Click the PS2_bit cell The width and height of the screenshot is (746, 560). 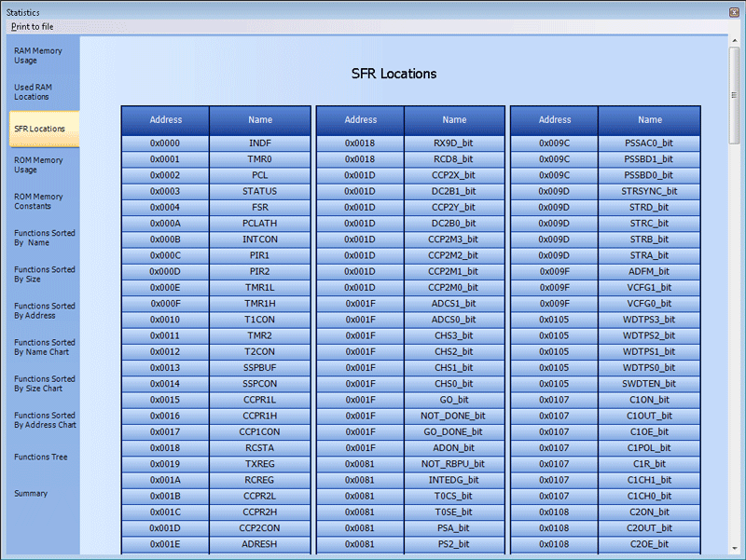[x=454, y=544]
